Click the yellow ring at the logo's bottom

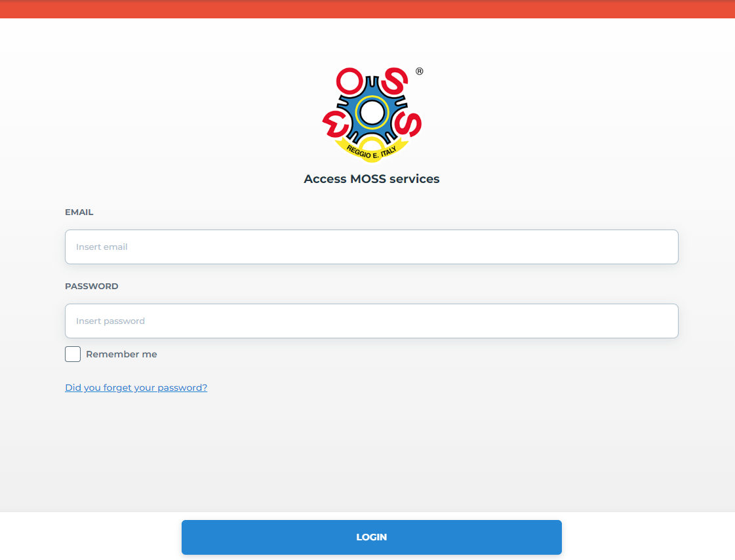point(371,142)
